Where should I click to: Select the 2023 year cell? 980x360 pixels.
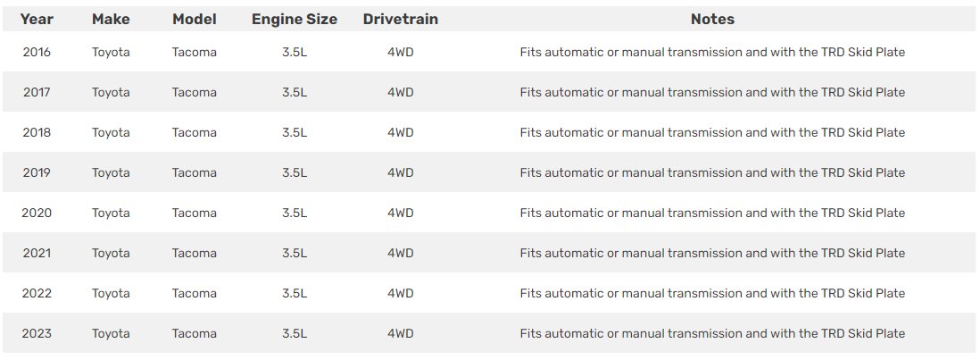(37, 334)
